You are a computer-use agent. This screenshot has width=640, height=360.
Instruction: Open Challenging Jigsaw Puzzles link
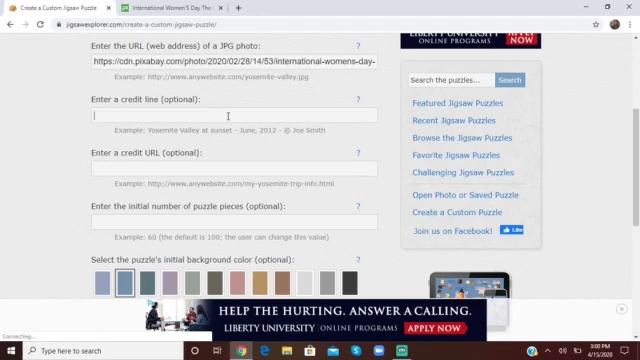coord(463,173)
